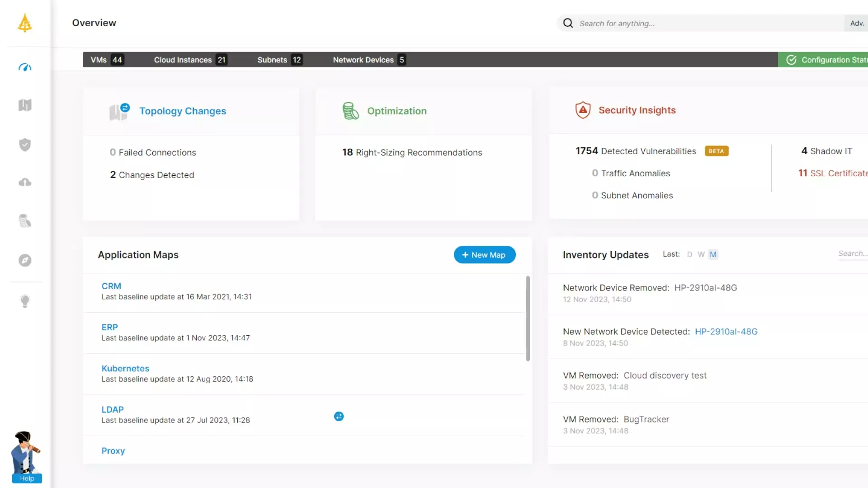Open the security shield sidebar icon
The width and height of the screenshot is (868, 488).
25,145
